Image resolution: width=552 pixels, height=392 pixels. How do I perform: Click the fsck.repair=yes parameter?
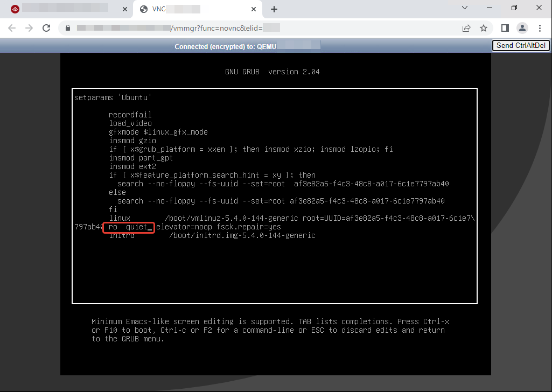point(249,227)
